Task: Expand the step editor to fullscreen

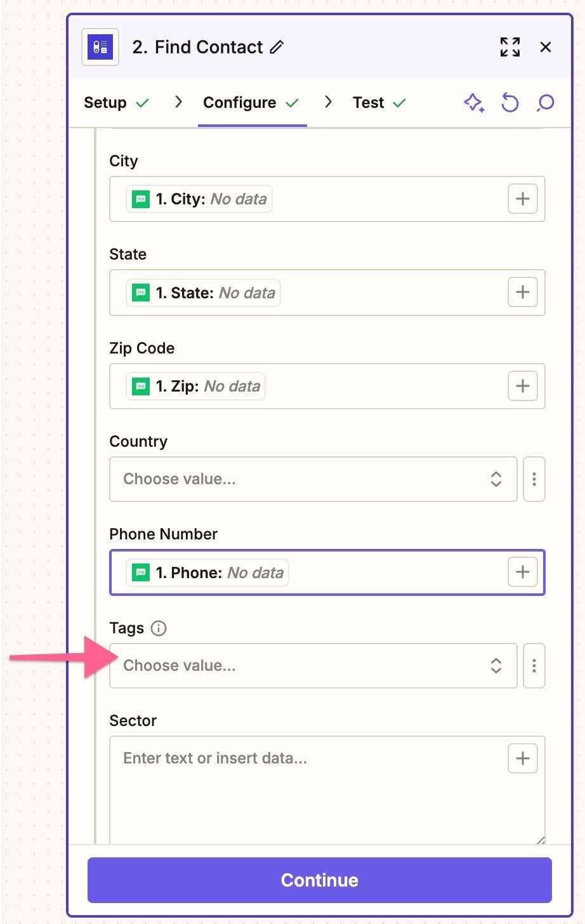Action: [509, 47]
